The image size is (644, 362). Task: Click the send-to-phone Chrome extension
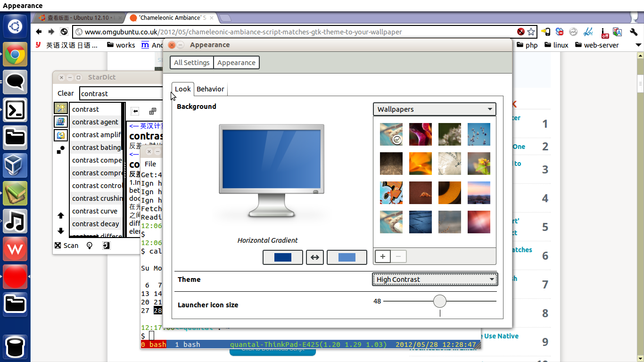[546, 32]
